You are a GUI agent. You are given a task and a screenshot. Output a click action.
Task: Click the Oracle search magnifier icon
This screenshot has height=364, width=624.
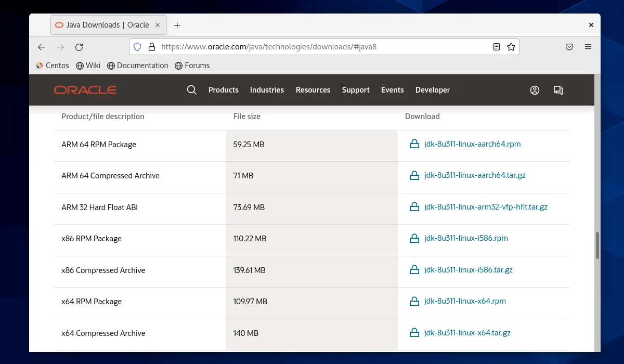191,90
